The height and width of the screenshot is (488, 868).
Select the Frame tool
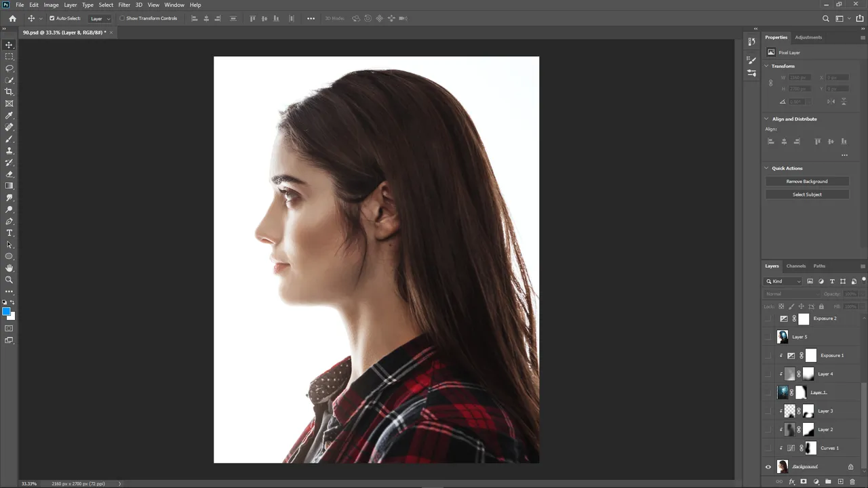tap(9, 104)
